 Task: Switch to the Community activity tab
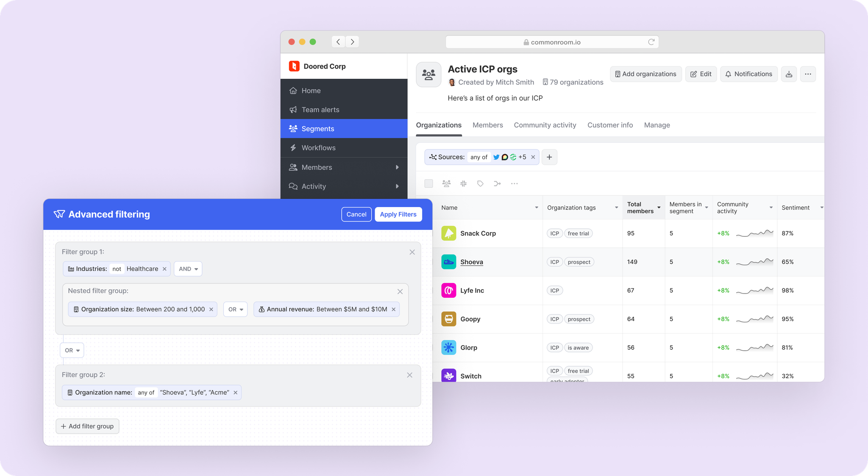(545, 125)
